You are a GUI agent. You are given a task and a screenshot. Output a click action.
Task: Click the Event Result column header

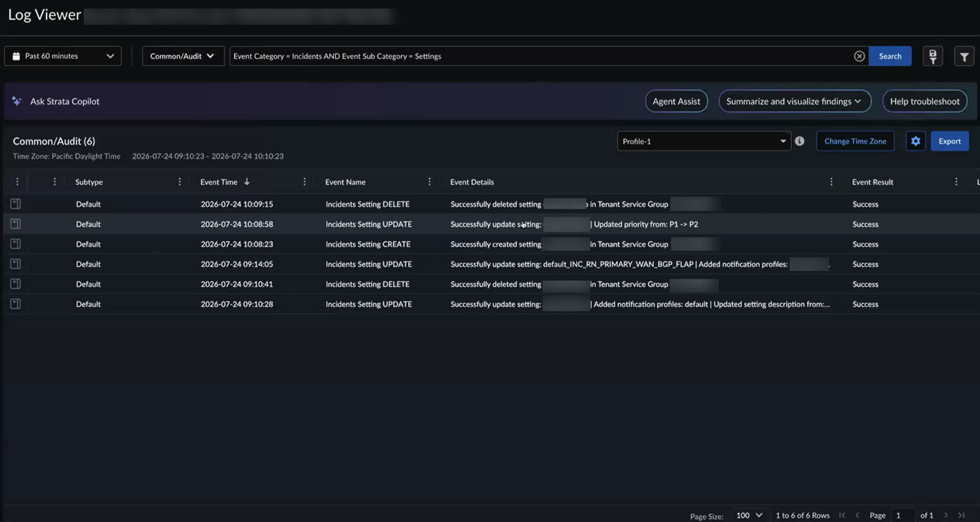[x=872, y=182]
